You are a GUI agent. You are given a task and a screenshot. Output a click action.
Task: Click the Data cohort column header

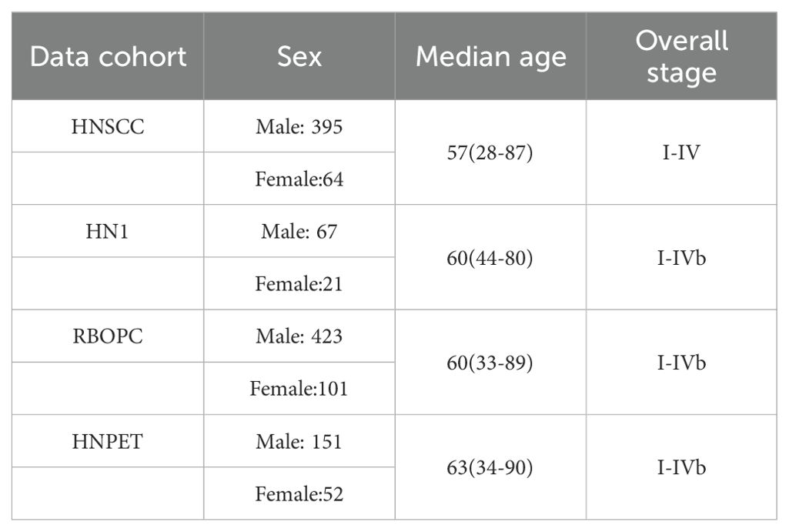[x=108, y=57]
